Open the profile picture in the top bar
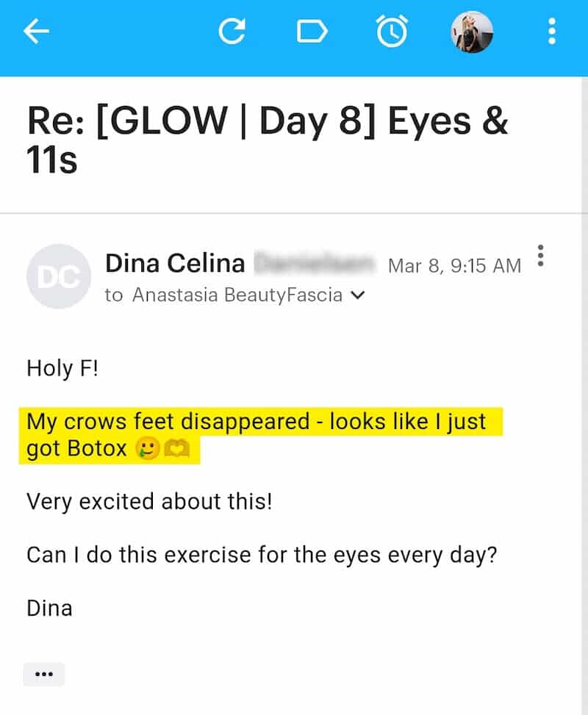Screen dimensions: 588x715 [x=471, y=32]
